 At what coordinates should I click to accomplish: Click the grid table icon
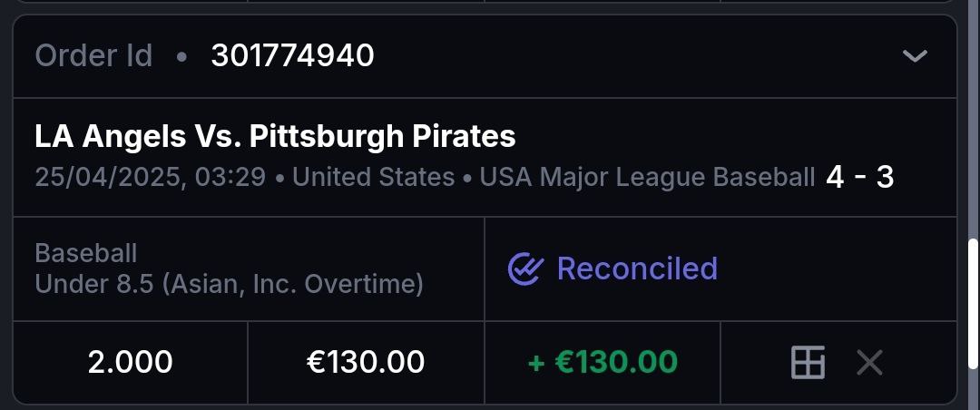click(x=808, y=363)
